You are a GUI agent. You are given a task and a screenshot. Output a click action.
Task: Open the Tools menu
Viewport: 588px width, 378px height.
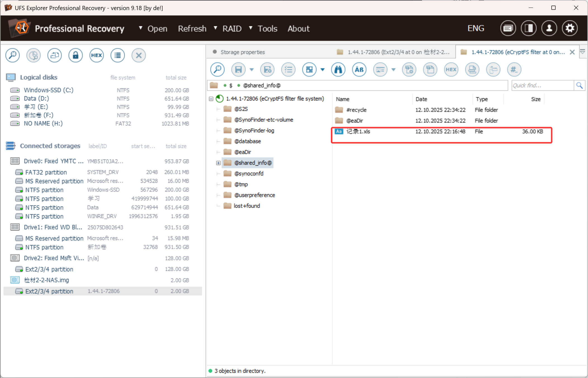coord(267,29)
